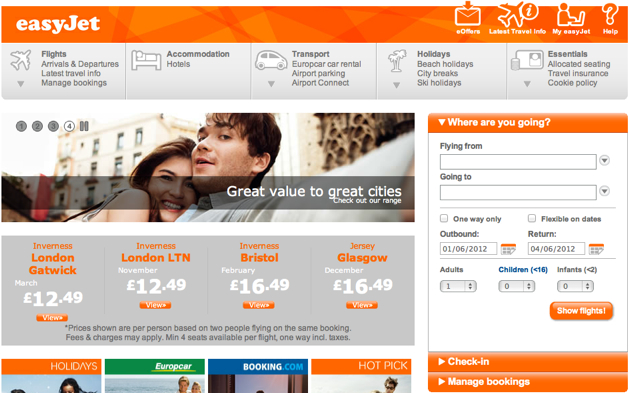630x393 pixels.
Task: Pause the banner slideshow
Action: coord(84,126)
